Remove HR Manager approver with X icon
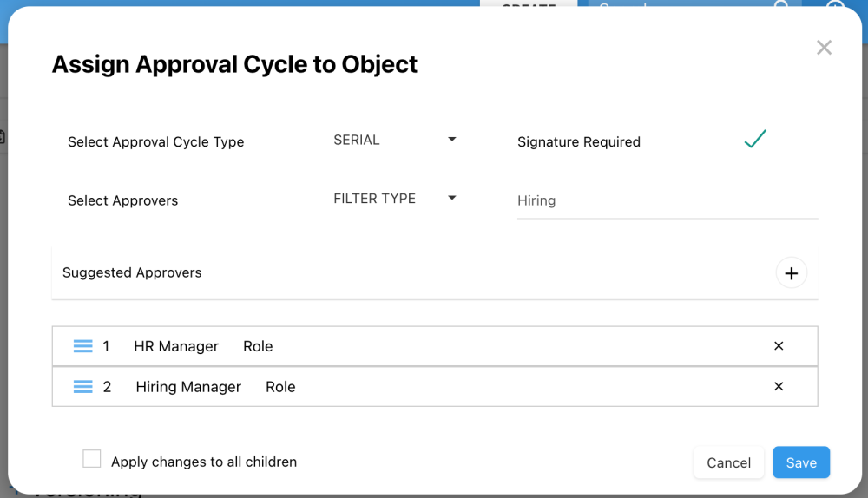Image resolution: width=868 pixels, height=498 pixels. tap(779, 346)
